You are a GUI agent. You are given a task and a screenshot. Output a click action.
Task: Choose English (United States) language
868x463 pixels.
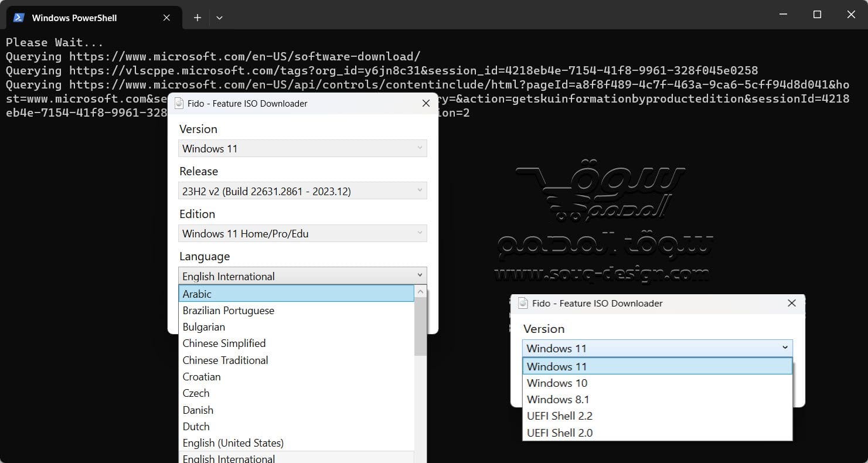296,443
